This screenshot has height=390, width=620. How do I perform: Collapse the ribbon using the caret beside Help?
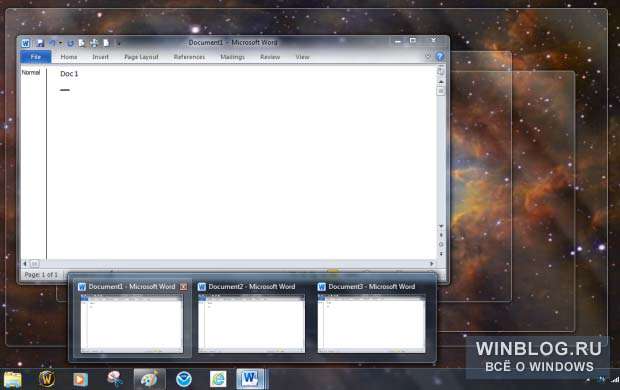click(x=428, y=57)
